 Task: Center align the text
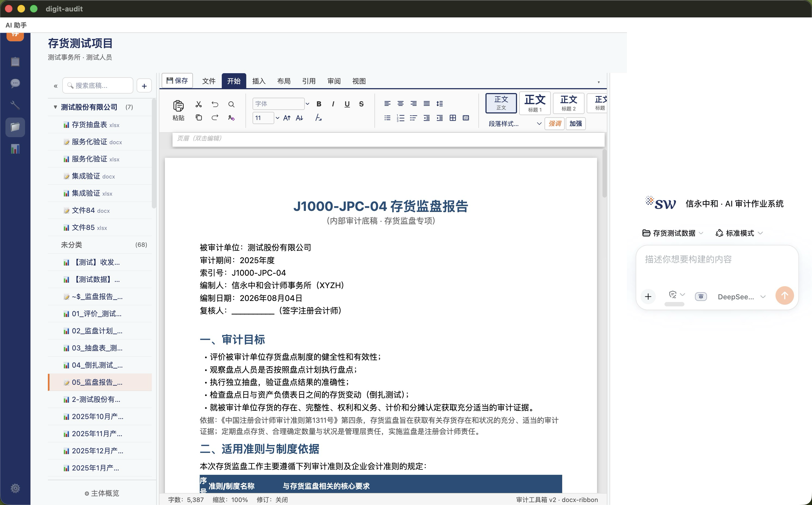coord(400,104)
